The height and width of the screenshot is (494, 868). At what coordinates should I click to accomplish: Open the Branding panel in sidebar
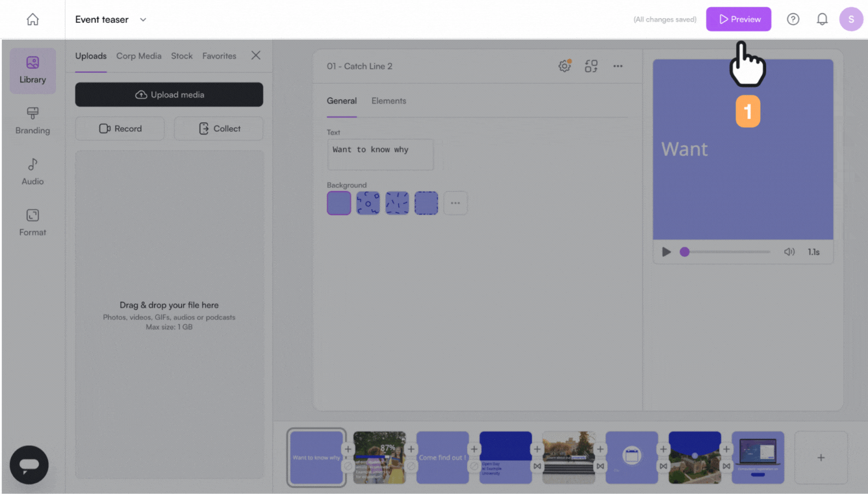pyautogui.click(x=33, y=121)
